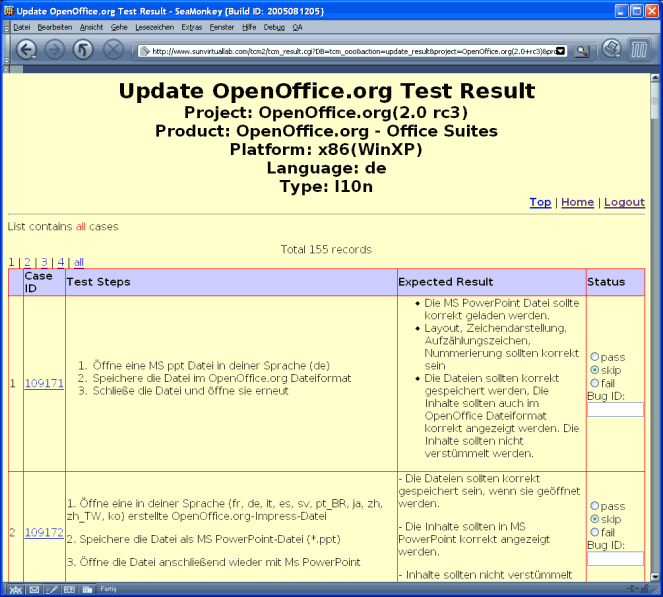The width and height of the screenshot is (663, 597).
Task: Click the browser Back button
Action: pyautogui.click(x=27, y=50)
